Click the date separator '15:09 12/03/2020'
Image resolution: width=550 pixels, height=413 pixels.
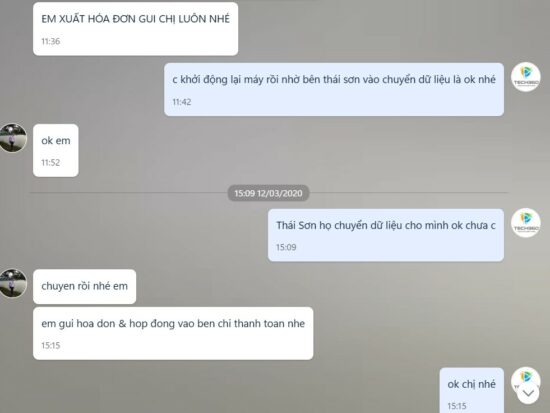click(268, 193)
